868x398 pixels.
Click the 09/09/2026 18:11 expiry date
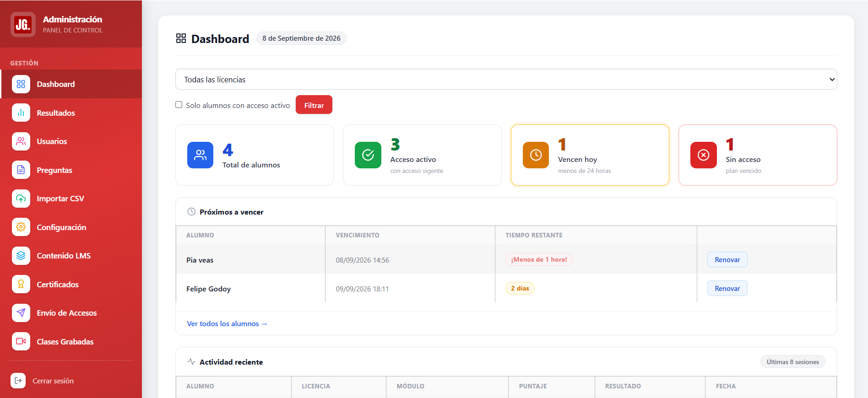click(x=362, y=289)
